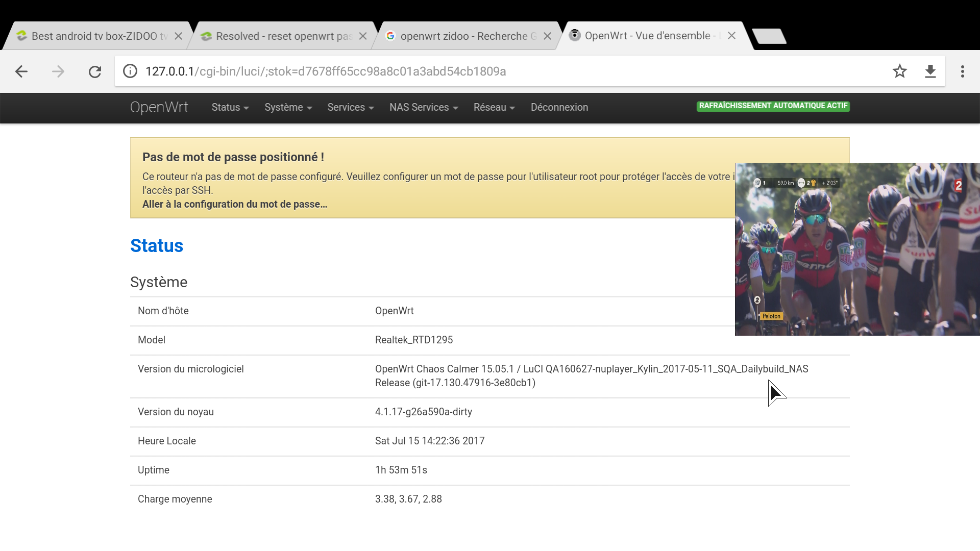Close the Best android tv box tab

click(x=178, y=36)
